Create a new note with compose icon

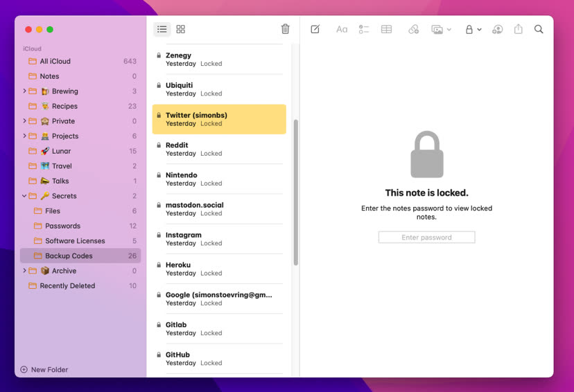coord(315,29)
